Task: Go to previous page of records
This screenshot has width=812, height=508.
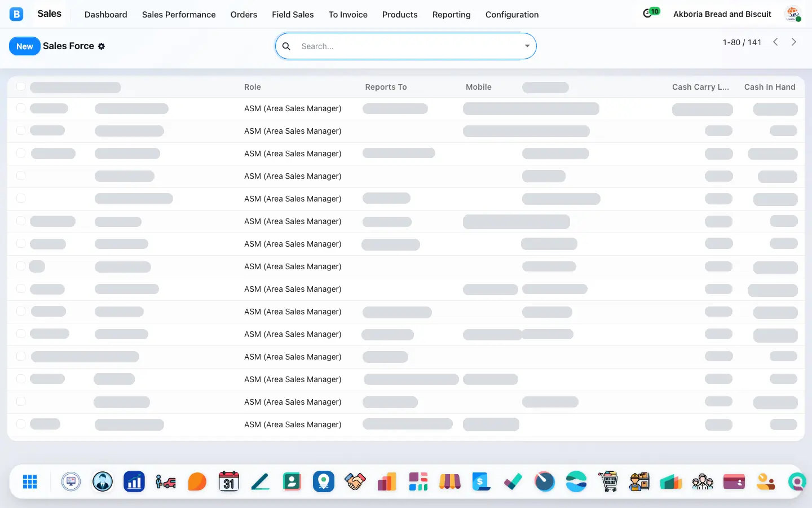Action: pyautogui.click(x=776, y=42)
